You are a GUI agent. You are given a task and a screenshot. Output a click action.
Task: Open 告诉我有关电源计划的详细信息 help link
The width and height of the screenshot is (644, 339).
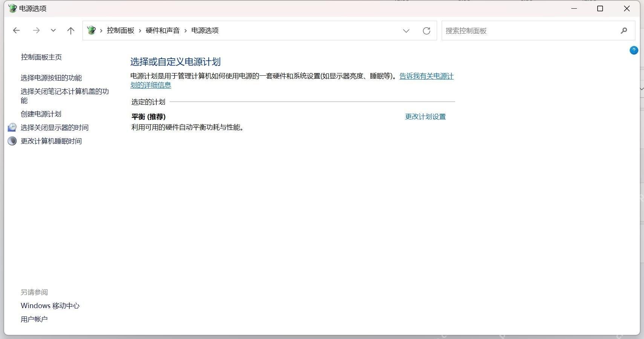tap(292, 81)
